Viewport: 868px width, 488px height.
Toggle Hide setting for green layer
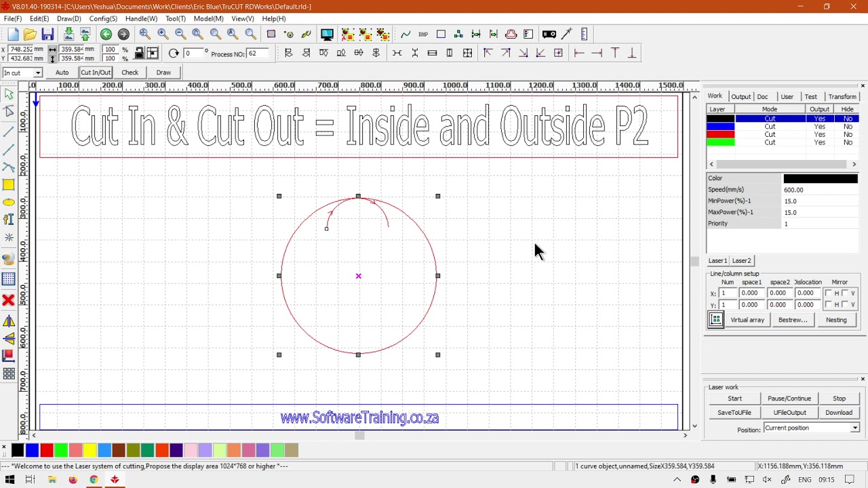(848, 142)
